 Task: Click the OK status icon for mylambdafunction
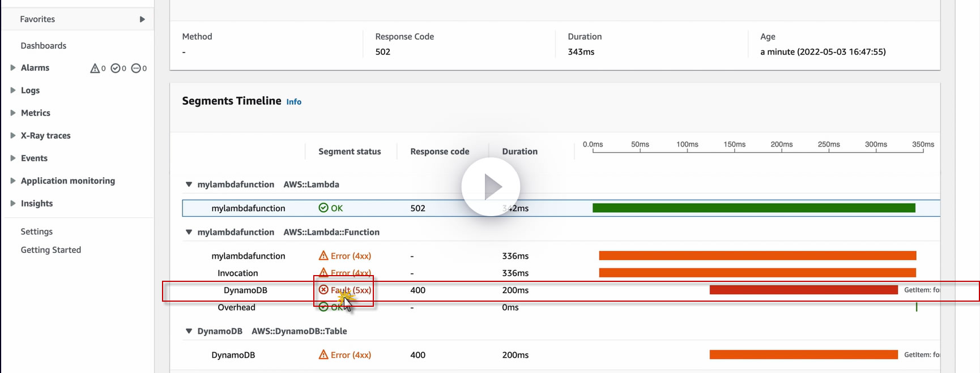[x=323, y=208]
